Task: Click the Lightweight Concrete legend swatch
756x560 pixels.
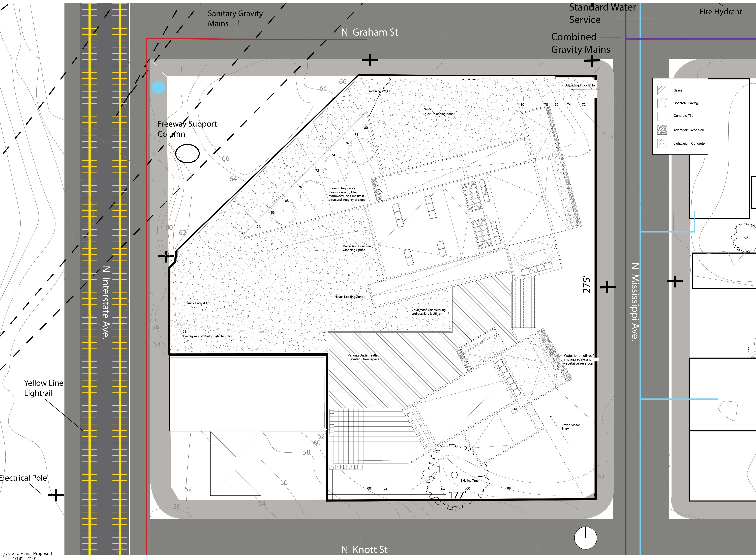Action: coord(662,143)
